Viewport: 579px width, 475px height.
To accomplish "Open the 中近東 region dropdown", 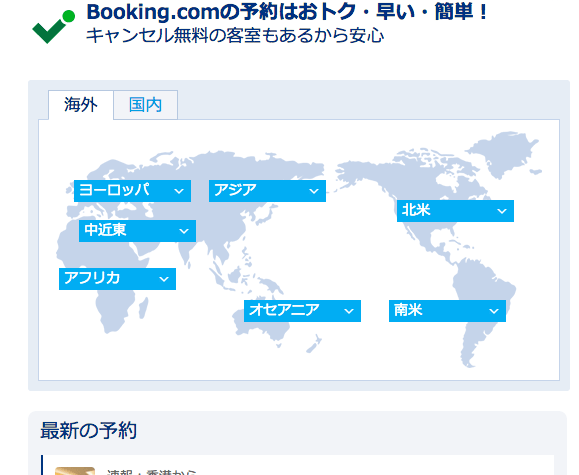I will (x=137, y=231).
